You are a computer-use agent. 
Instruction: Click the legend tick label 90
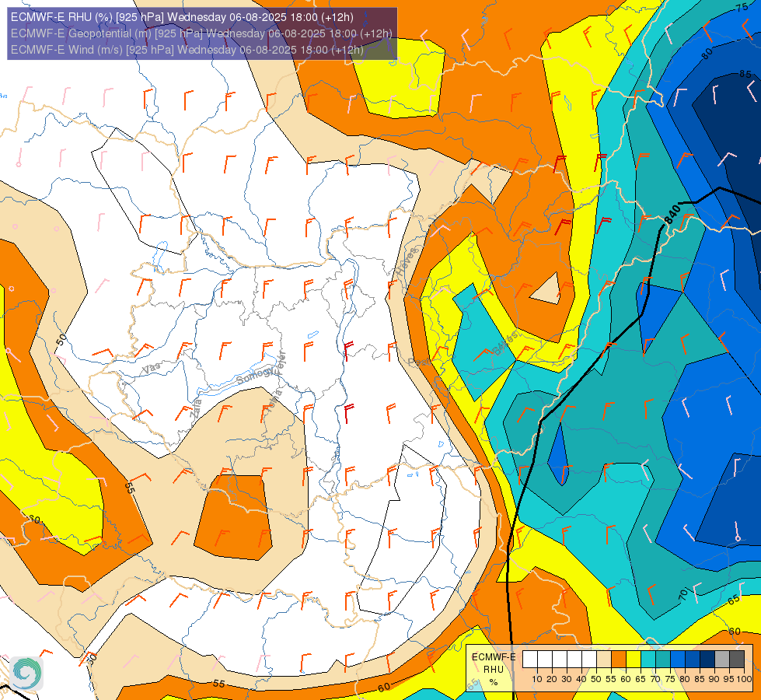(x=715, y=679)
